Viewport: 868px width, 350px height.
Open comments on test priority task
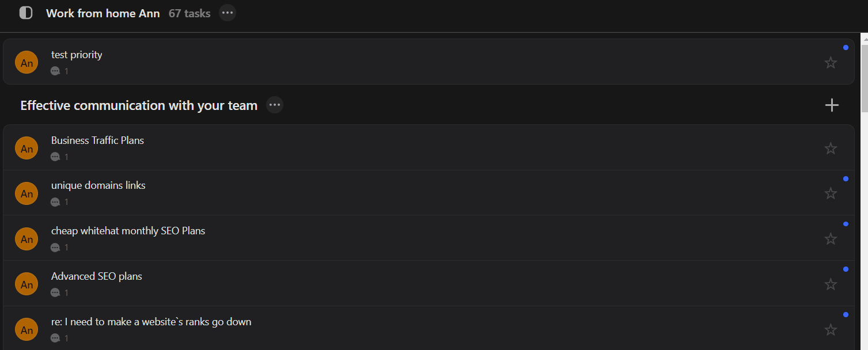coord(59,71)
